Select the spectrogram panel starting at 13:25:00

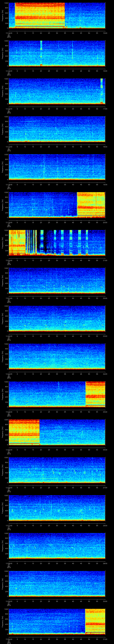click(x=57, y=432)
